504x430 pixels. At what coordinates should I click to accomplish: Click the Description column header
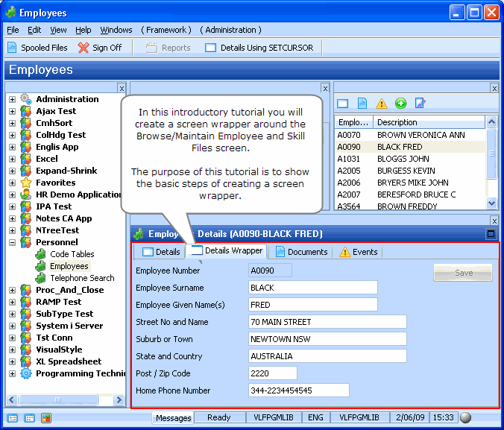429,122
